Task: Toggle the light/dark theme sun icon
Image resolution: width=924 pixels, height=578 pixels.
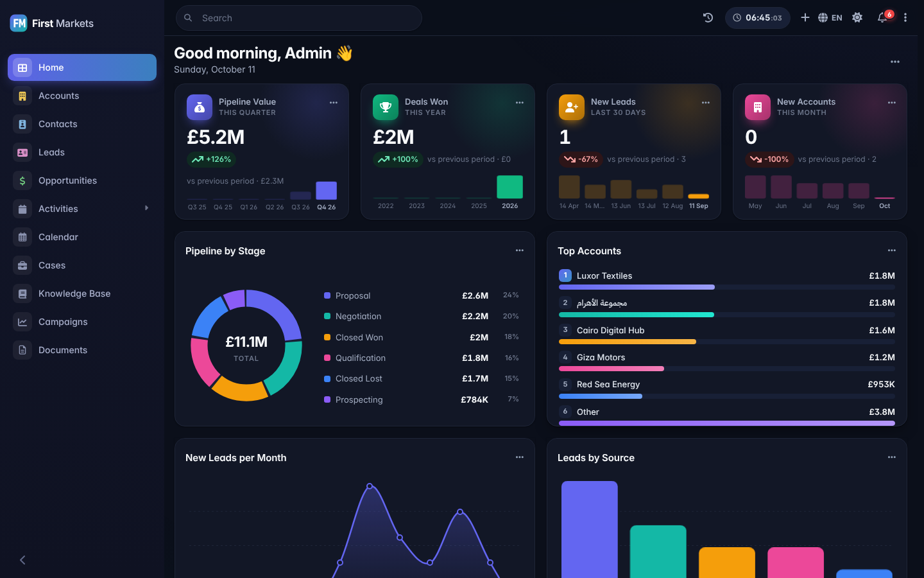Action: coord(857,18)
